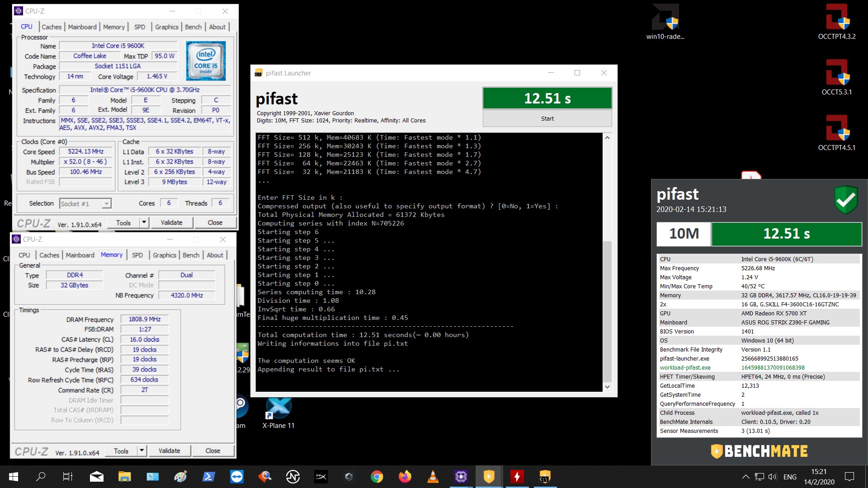Open TeamViewer from the taskbar

coord(236,477)
